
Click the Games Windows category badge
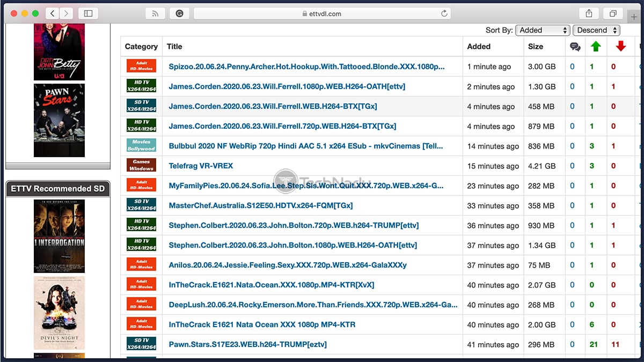coord(141,165)
